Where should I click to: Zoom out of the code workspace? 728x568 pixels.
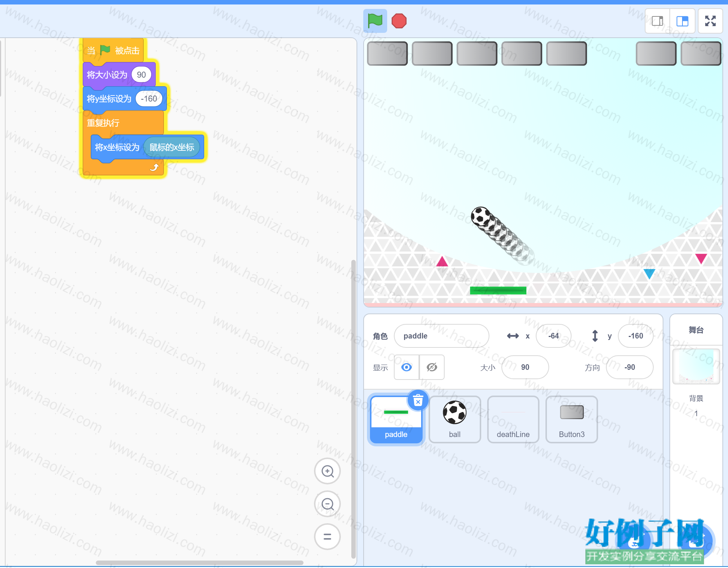(x=327, y=504)
